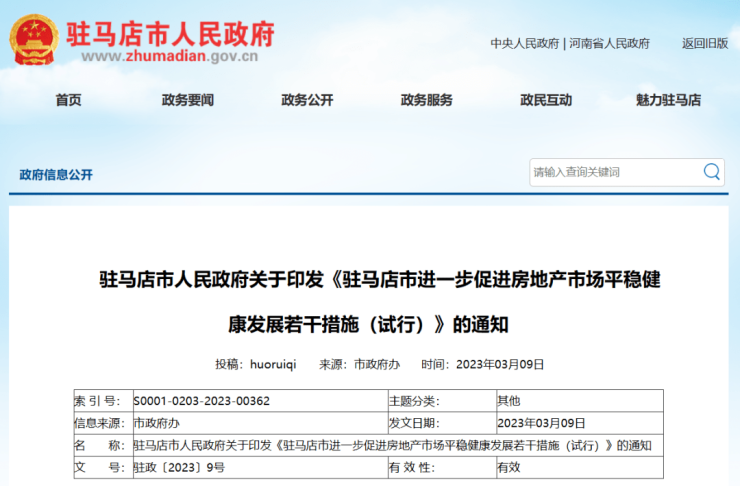Open the 河南省人民政府 link
This screenshot has width=740, height=486.
[609, 43]
